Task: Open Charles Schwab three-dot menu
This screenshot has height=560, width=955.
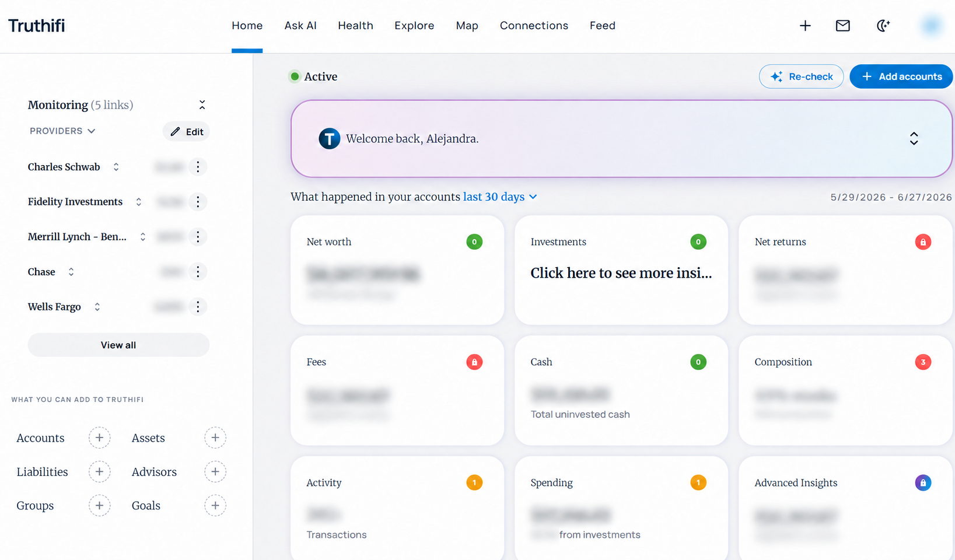Action: pos(198,167)
